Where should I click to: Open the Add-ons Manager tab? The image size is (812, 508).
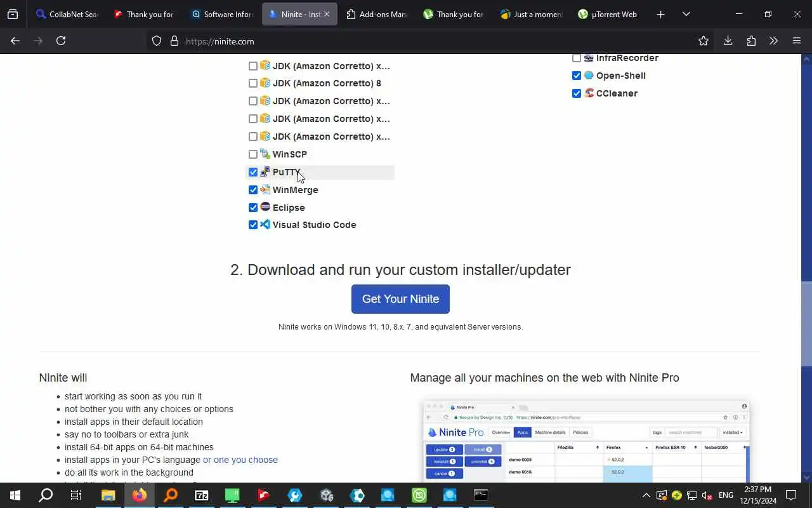pos(377,14)
